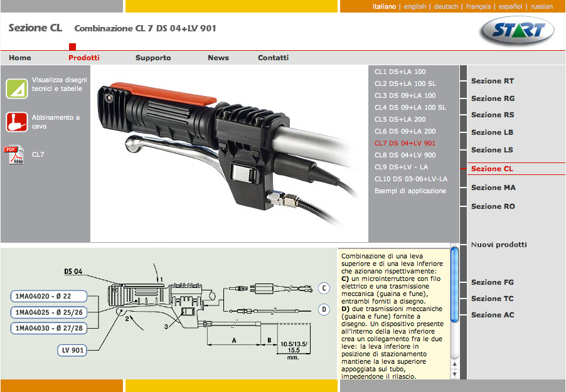
Task: Open the Contatti menu
Action: tap(273, 58)
